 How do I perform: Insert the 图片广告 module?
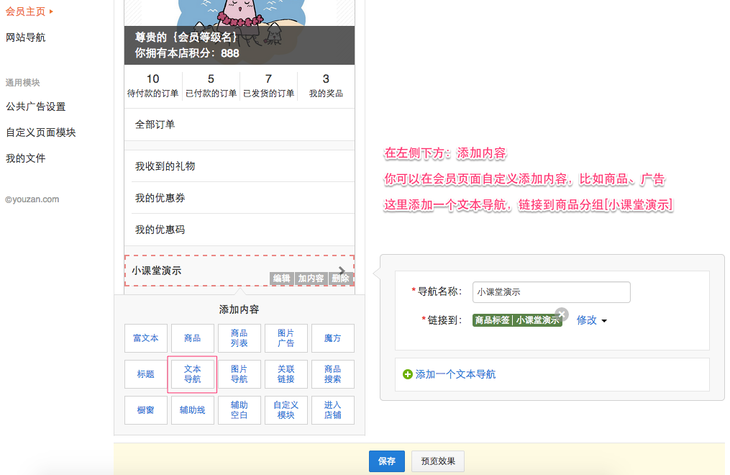286,338
